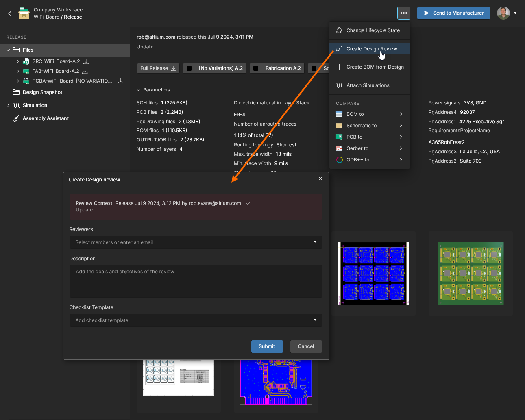Collapse the Parameters section
The height and width of the screenshot is (420, 525).
coord(138,90)
